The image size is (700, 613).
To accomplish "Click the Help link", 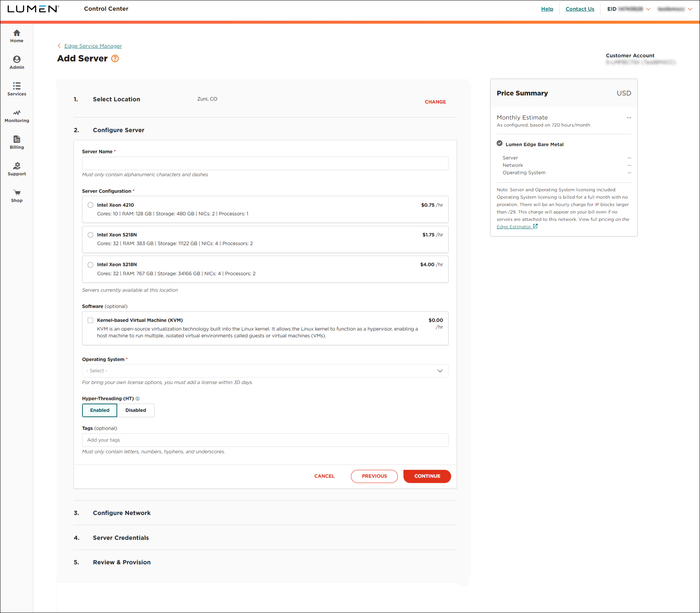I will tap(547, 9).
